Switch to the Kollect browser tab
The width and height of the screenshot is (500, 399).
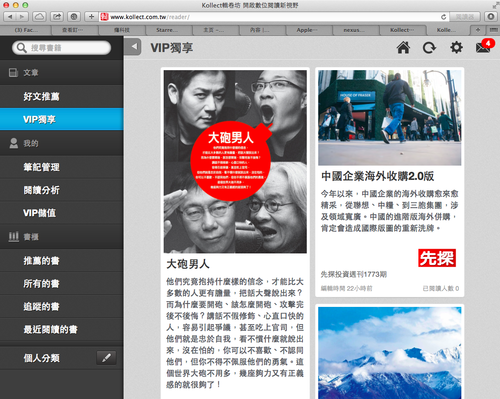click(402, 30)
